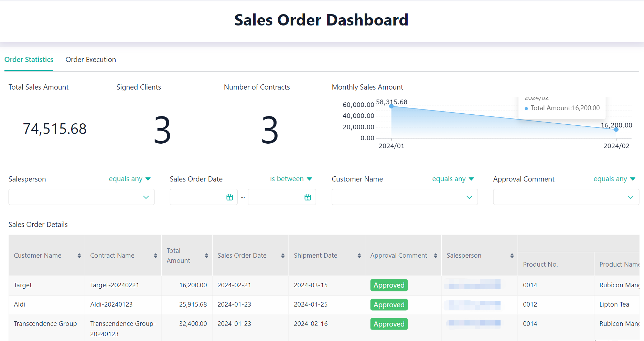Viewport: 644px width, 341px height.
Task: Sort by Total Amount column arrows
Action: coord(206,256)
